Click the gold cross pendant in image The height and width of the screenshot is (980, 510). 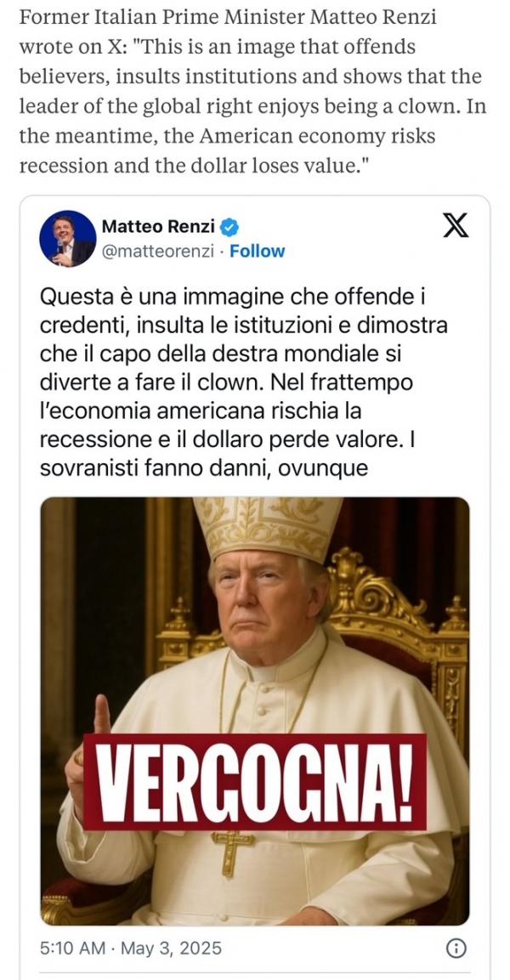click(231, 851)
